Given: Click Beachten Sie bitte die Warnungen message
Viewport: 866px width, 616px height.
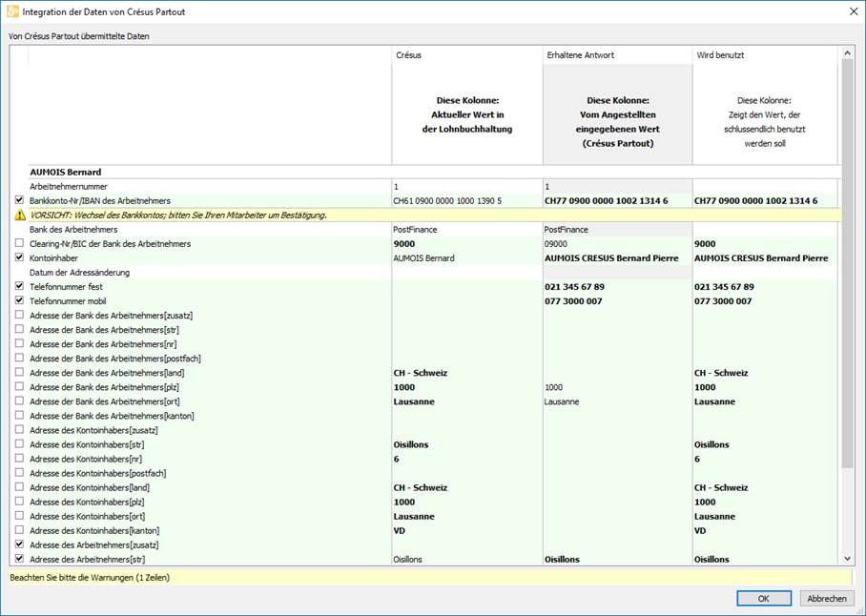Looking at the screenshot, I should click(90, 578).
